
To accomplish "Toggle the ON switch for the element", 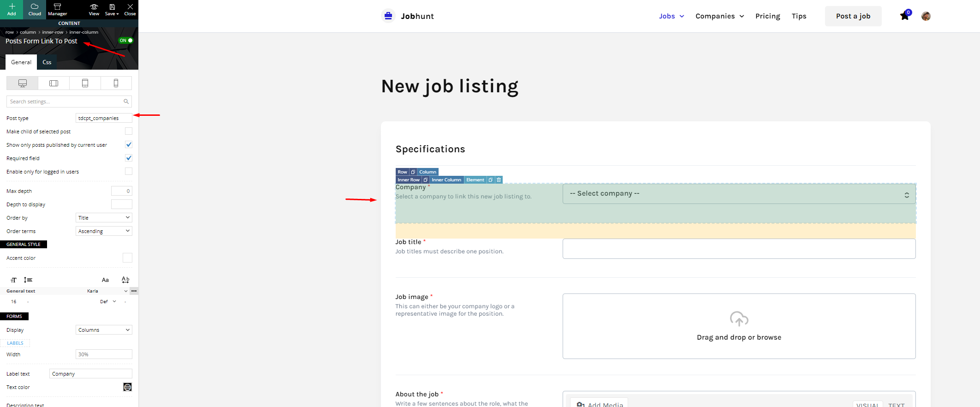I will point(126,41).
